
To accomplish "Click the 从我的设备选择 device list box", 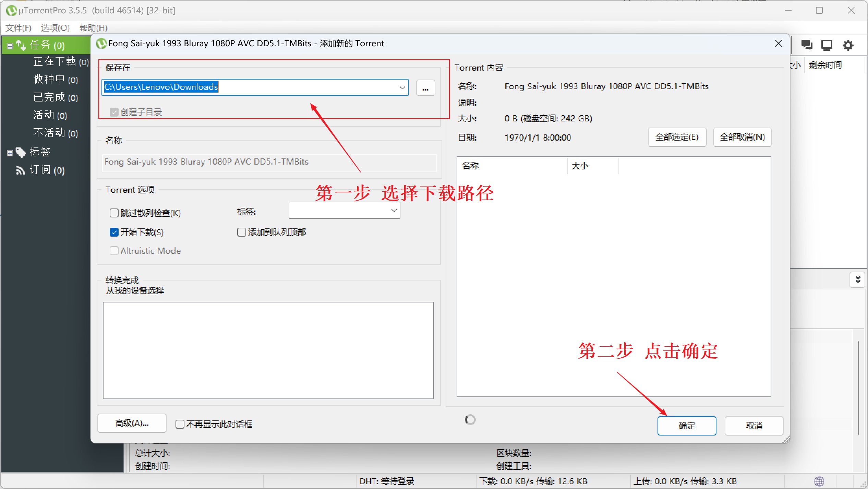I will click(268, 350).
